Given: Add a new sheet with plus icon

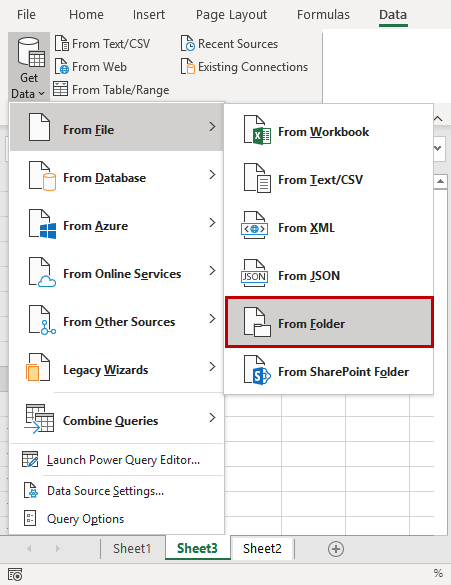Looking at the screenshot, I should [336, 549].
